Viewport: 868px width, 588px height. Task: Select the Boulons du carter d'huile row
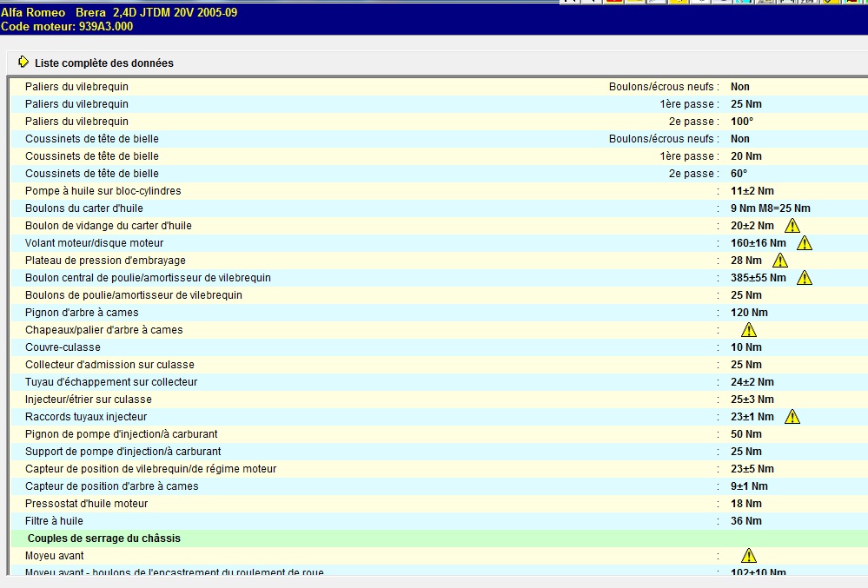[x=84, y=208]
